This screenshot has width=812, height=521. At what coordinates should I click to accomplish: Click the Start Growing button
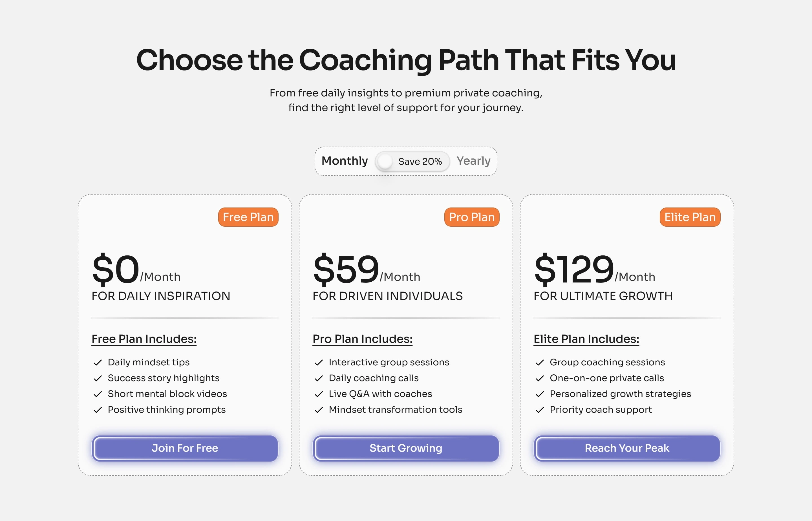(x=406, y=448)
